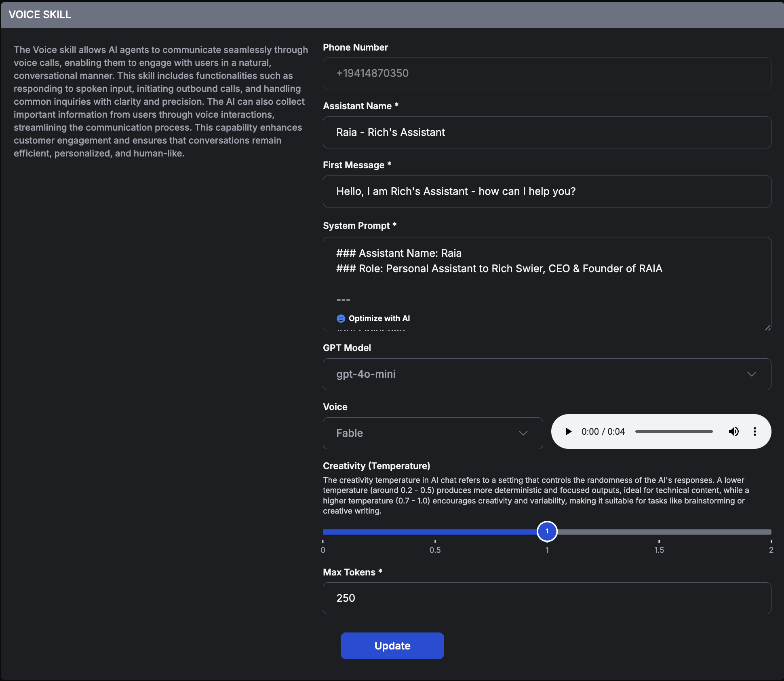
Task: Click the Phone Number field
Action: pyautogui.click(x=546, y=73)
